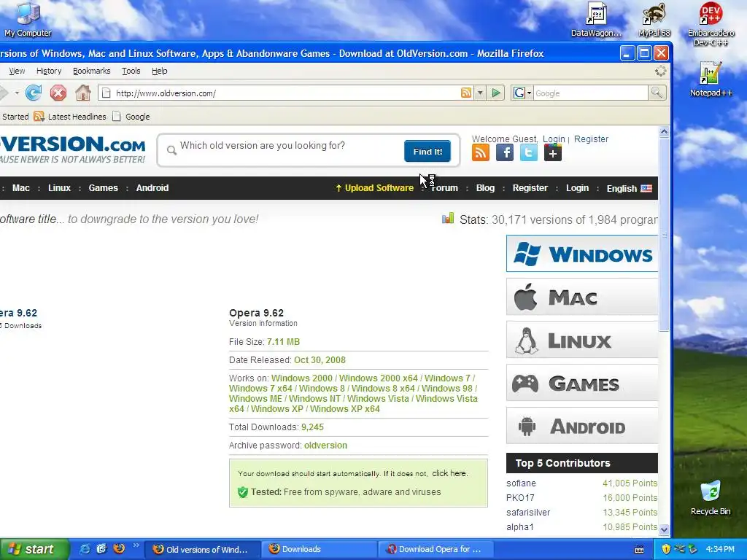Open My Computer desktop icon
Image resolution: width=747 pixels, height=560 pixels.
pyautogui.click(x=28, y=19)
